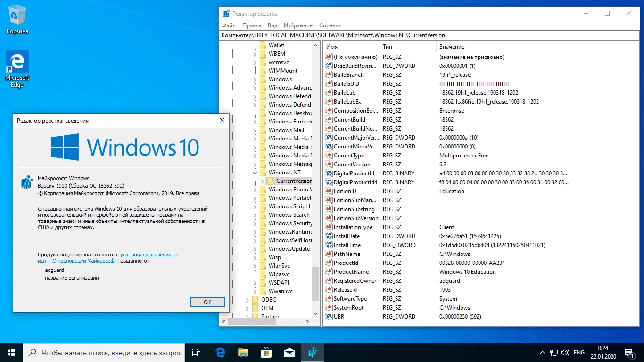The width and height of the screenshot is (644, 362).
Task: Select the InstallTime QWORD value icon
Action: (x=329, y=245)
